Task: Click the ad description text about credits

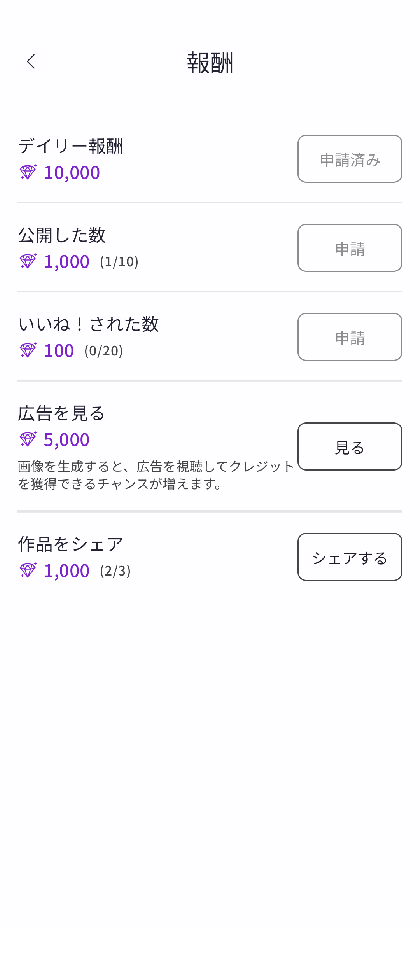Action: point(156,475)
